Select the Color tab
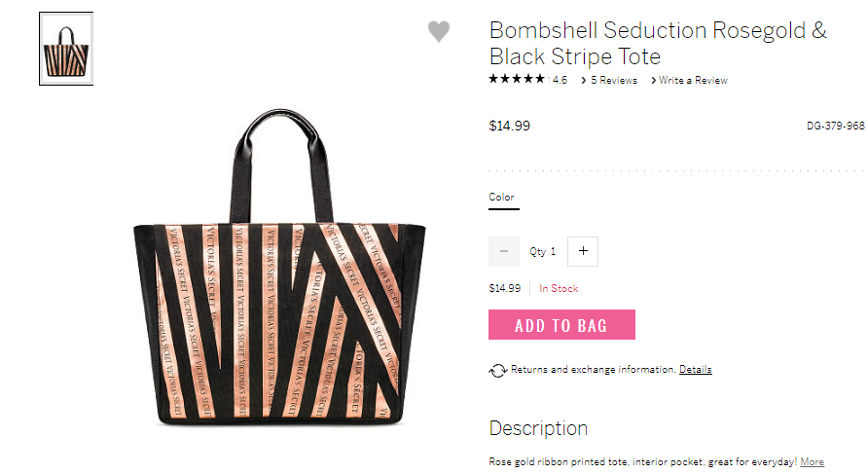This screenshot has width=868, height=474. tap(501, 198)
